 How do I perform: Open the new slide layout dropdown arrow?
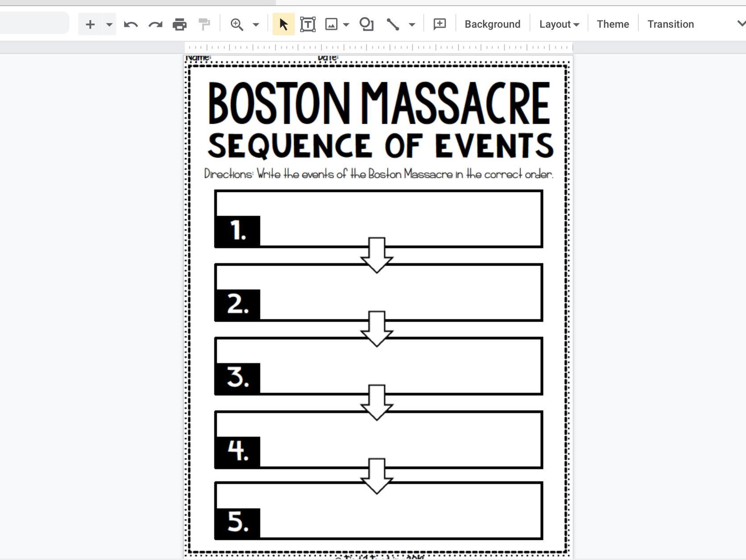point(109,25)
